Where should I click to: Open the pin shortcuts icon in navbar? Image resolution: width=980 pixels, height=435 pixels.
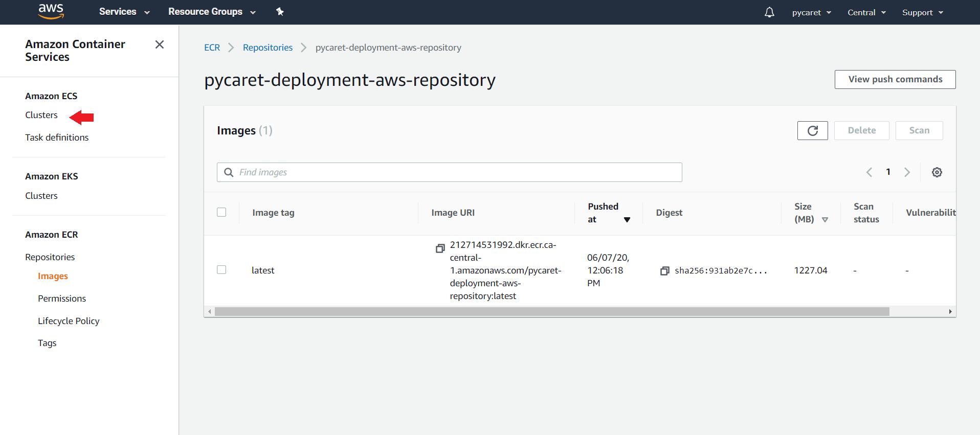pos(280,12)
